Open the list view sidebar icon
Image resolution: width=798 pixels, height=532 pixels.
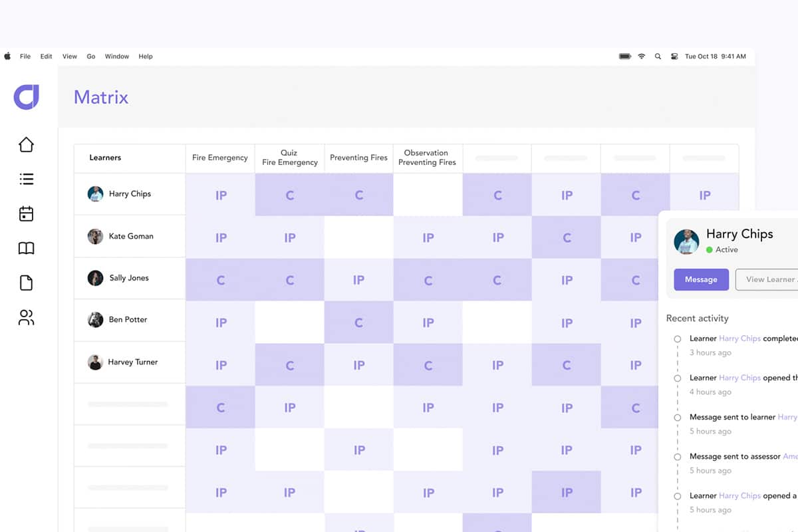click(x=26, y=179)
